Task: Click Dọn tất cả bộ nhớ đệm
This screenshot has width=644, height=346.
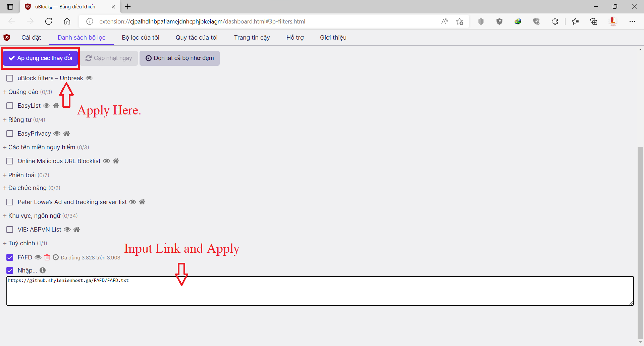Action: (x=179, y=58)
